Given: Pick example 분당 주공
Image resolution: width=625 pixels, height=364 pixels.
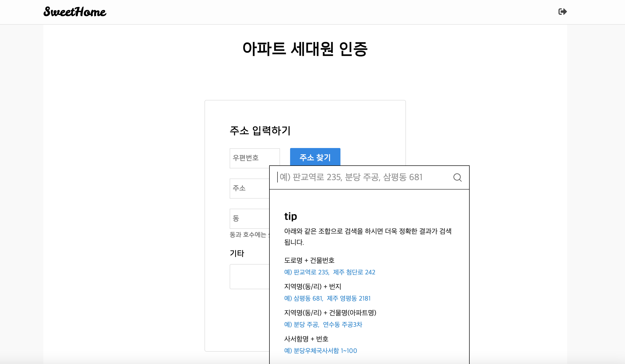Looking at the screenshot, I should click(306, 324).
